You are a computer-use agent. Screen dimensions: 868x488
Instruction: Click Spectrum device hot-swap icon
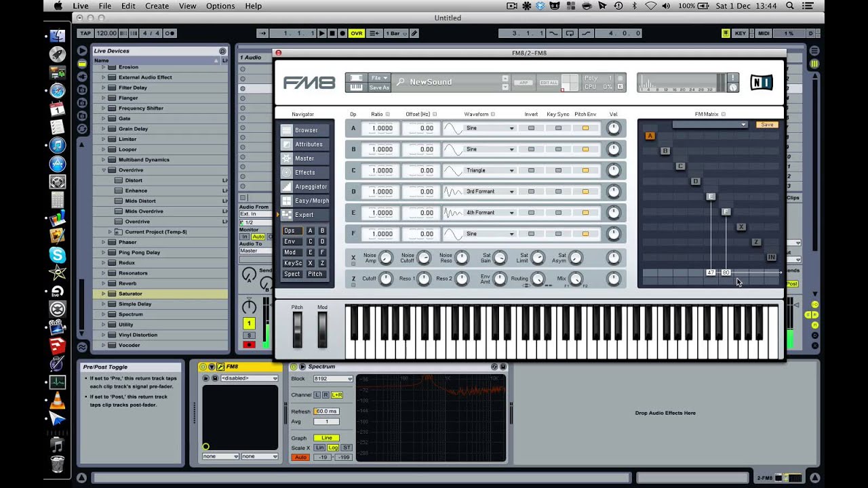494,367
